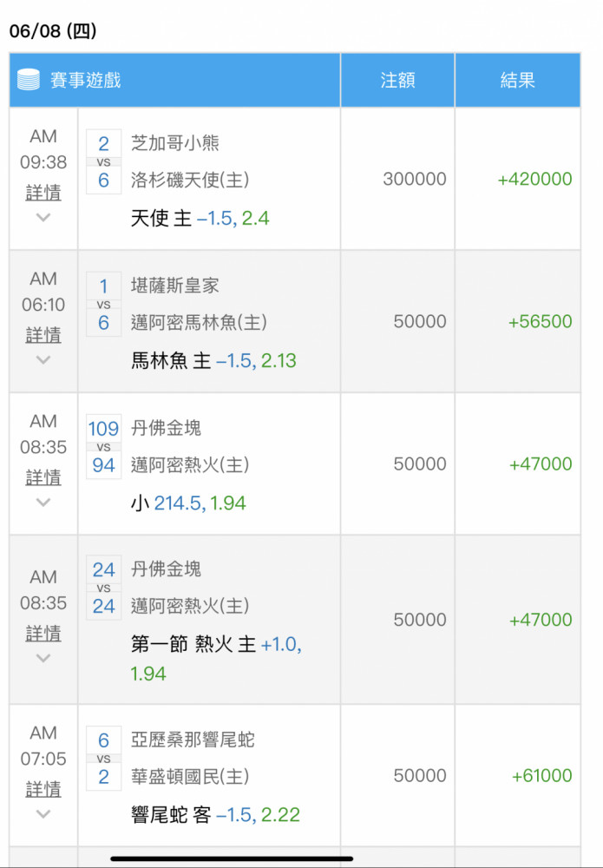This screenshot has width=603, height=868.
Task: Select the 注額 column header
Action: [397, 80]
